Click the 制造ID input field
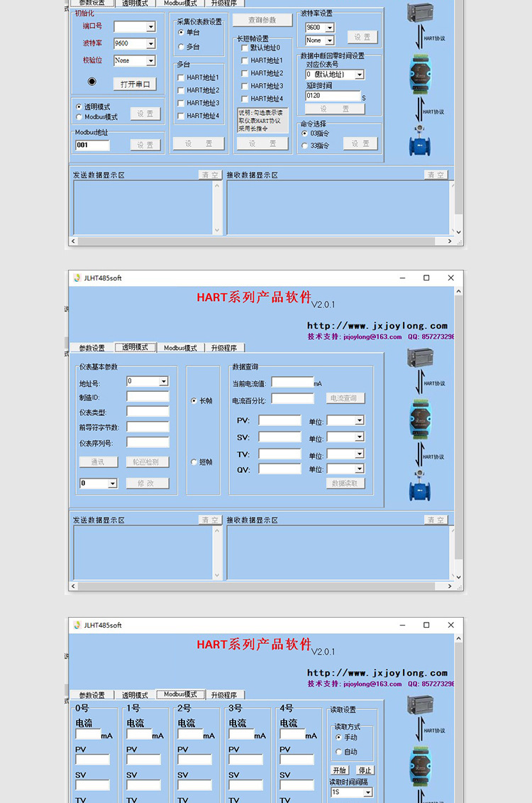Image resolution: width=532 pixels, height=803 pixels. [x=148, y=396]
